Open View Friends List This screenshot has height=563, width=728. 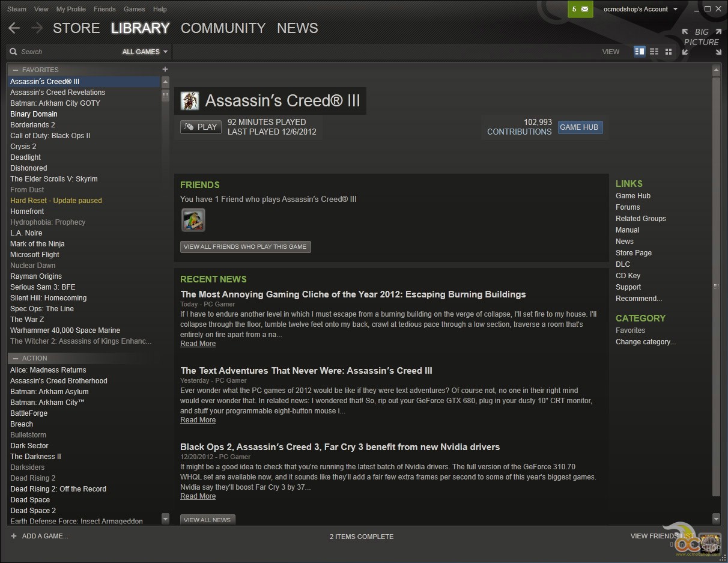662,536
